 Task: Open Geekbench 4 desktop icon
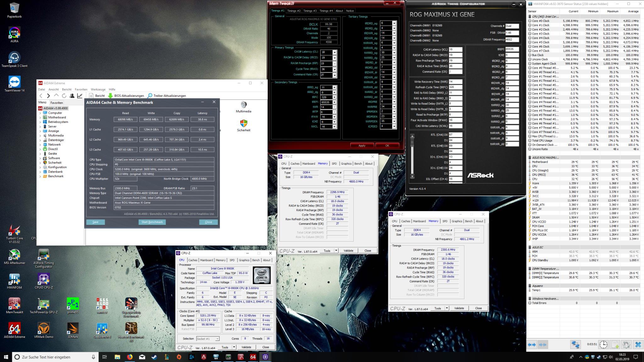point(102,330)
